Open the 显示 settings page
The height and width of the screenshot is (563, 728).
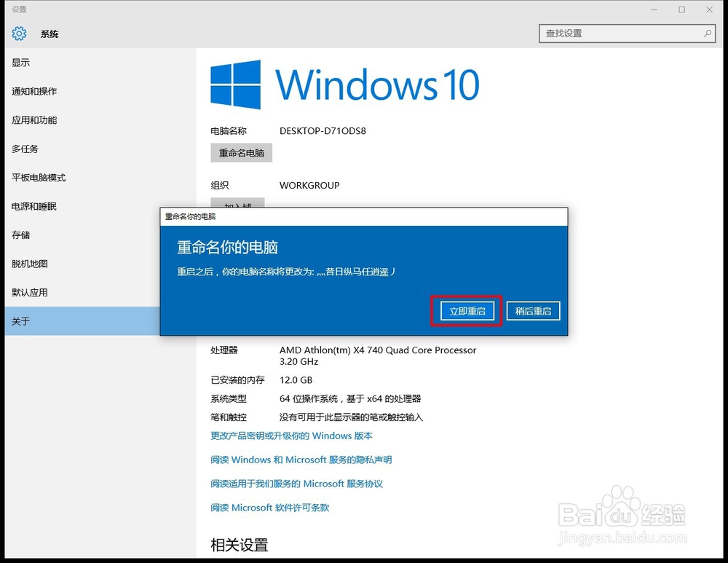[21, 63]
